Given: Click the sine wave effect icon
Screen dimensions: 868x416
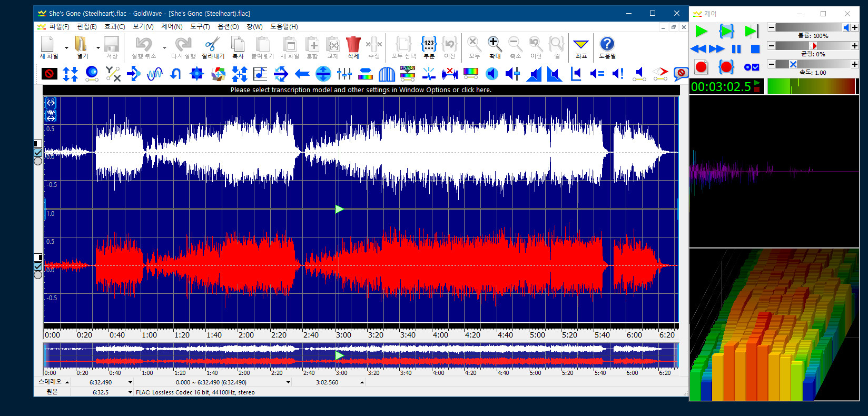Looking at the screenshot, I should click(x=154, y=74).
